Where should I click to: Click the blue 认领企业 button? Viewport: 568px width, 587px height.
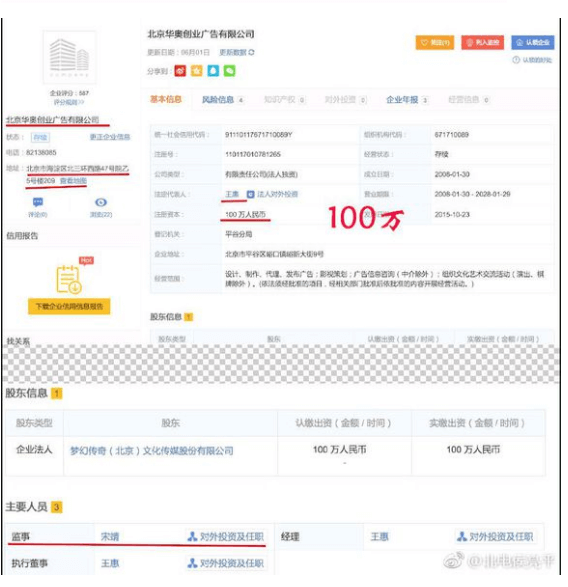tap(533, 43)
